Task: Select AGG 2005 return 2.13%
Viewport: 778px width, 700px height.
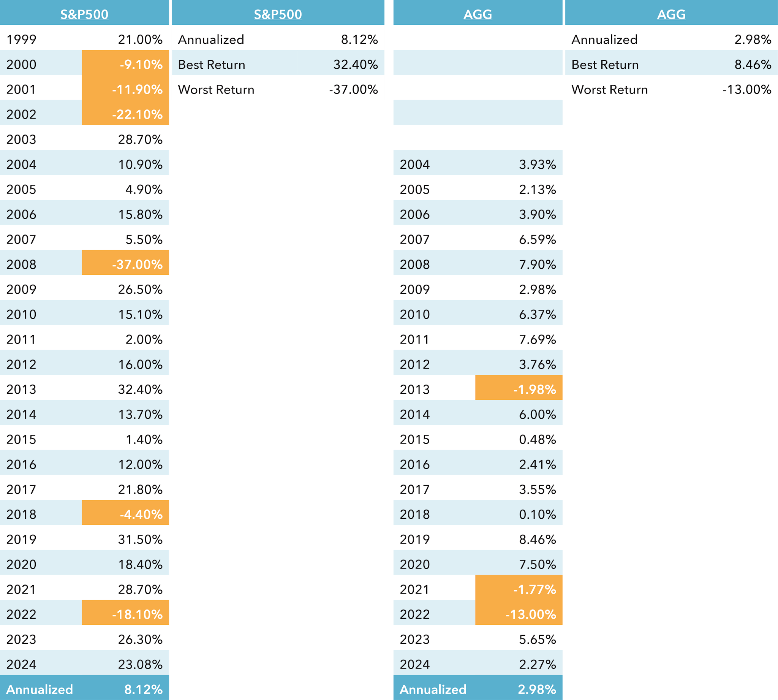Action: coord(538,190)
